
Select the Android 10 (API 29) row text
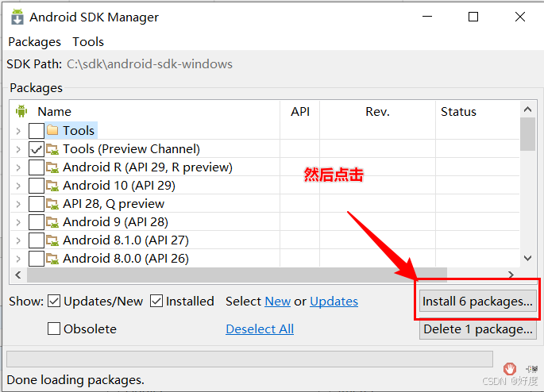click(x=119, y=186)
